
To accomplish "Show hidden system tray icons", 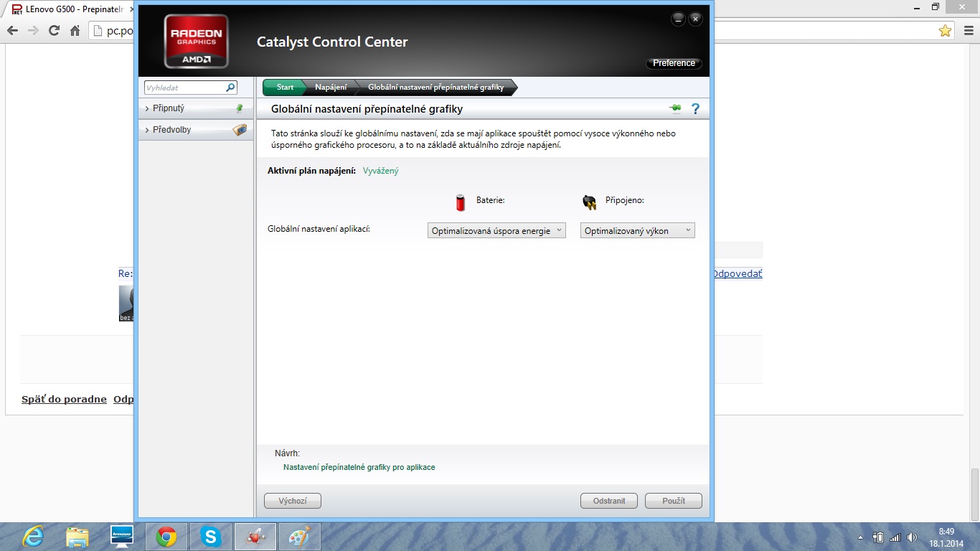I will click(861, 537).
